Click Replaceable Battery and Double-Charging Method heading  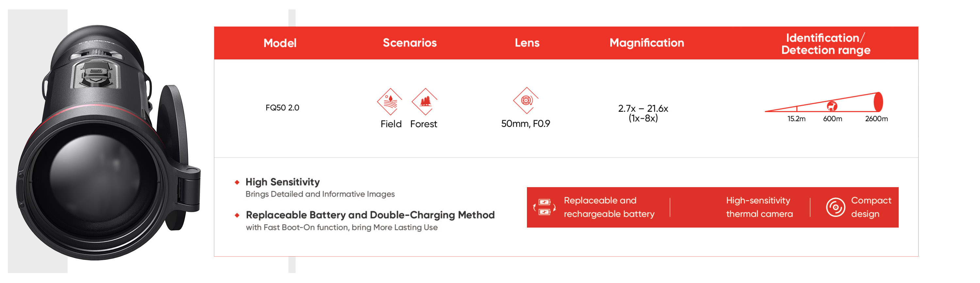coord(370,215)
